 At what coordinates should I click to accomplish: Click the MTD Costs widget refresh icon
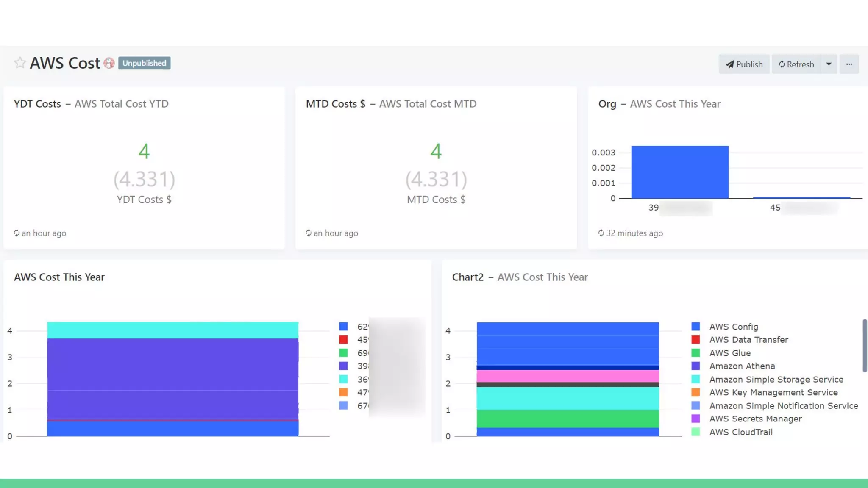308,233
